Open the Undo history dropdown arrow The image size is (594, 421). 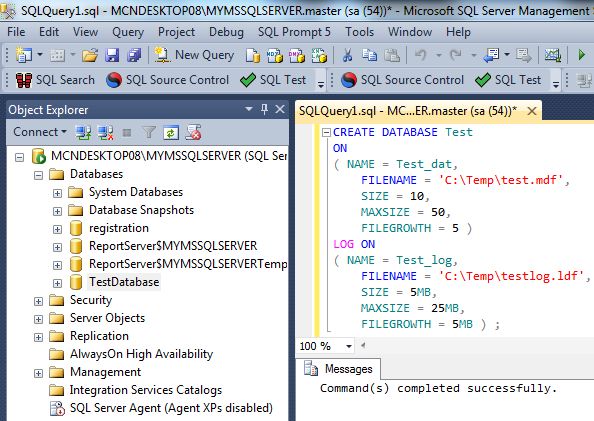point(439,55)
